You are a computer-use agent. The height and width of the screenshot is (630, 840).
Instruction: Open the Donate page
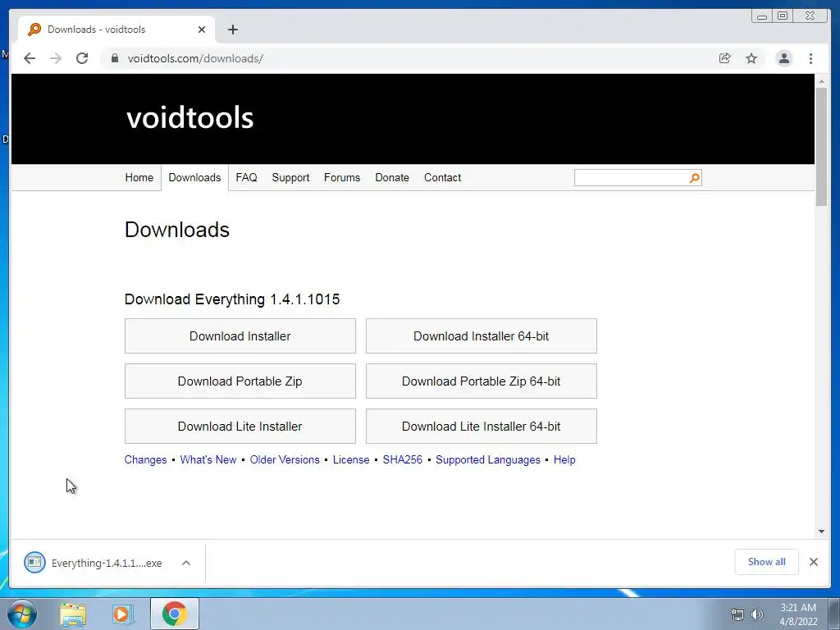[x=392, y=177]
